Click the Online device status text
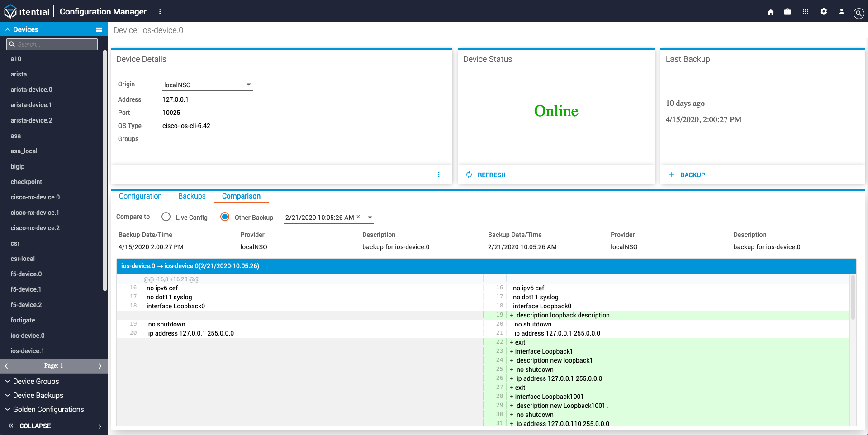The image size is (868, 435). 556,111
